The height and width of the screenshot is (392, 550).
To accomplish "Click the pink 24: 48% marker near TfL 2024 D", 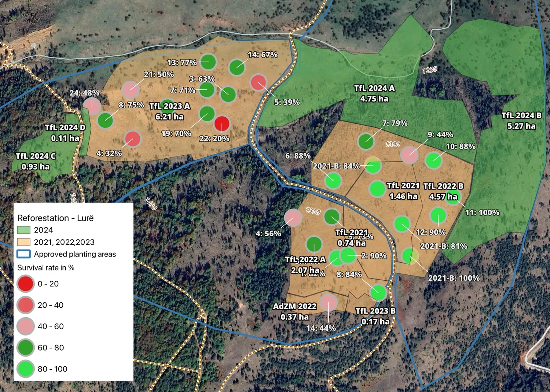I will tap(92, 107).
